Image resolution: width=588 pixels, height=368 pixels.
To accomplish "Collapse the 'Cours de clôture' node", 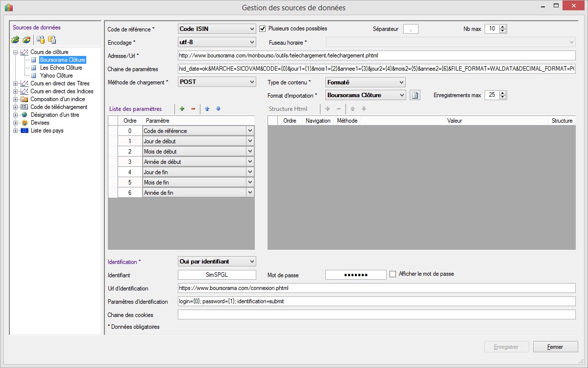I will pyautogui.click(x=16, y=52).
